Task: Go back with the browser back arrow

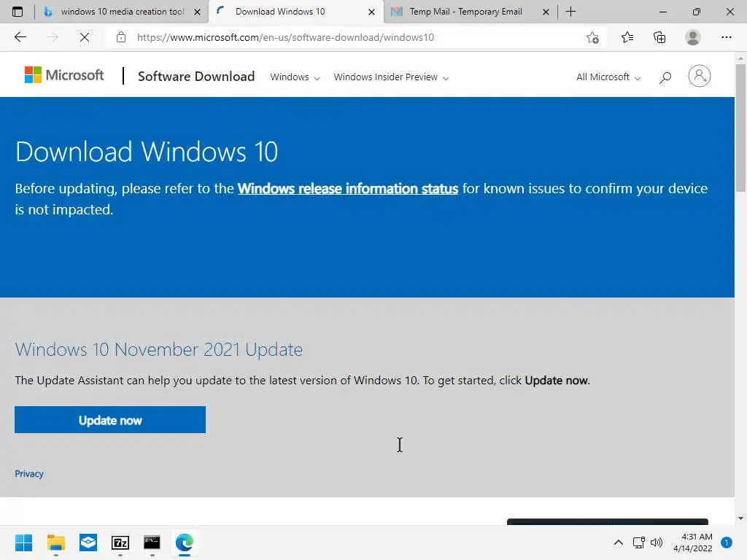Action: (20, 37)
